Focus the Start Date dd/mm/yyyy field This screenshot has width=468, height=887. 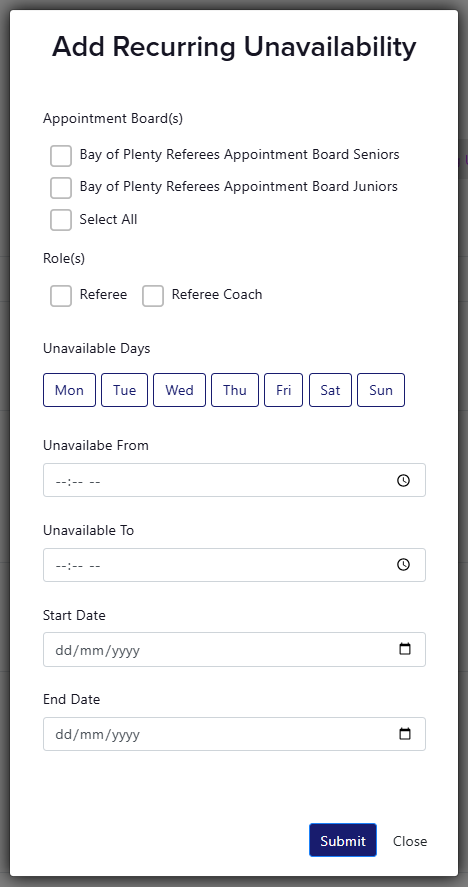(x=234, y=649)
